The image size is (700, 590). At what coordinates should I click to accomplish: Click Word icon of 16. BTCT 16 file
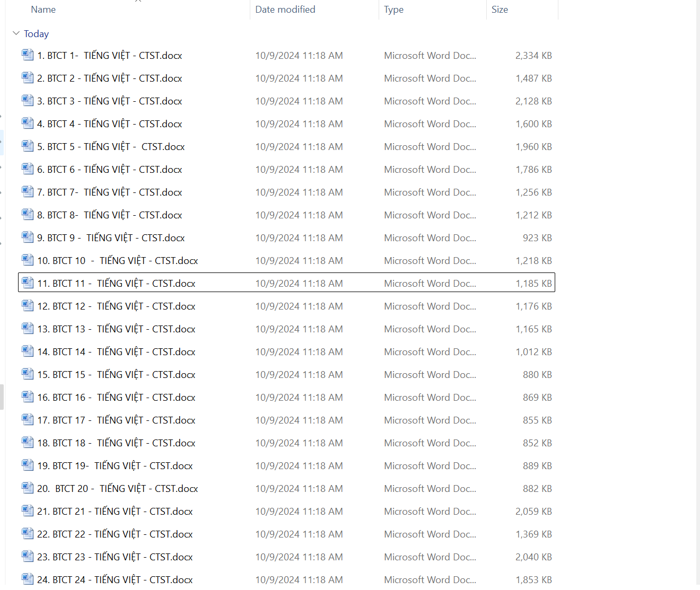pyautogui.click(x=28, y=397)
